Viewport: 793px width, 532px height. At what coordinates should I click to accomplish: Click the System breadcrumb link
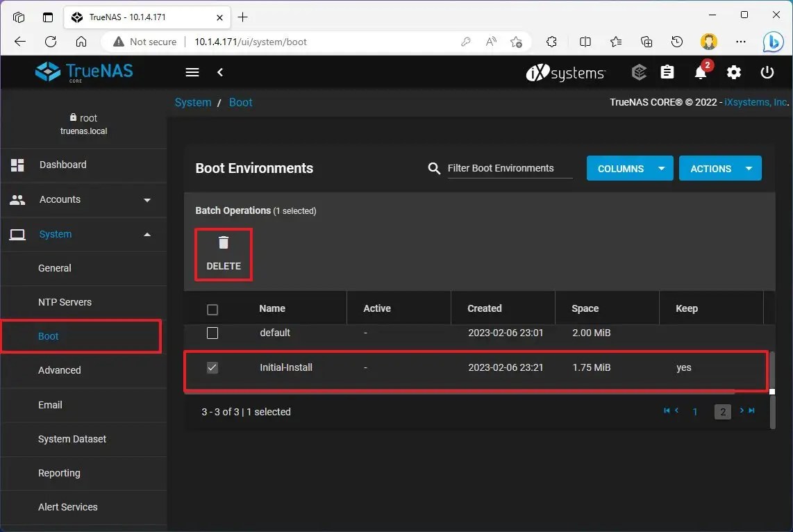tap(192, 102)
